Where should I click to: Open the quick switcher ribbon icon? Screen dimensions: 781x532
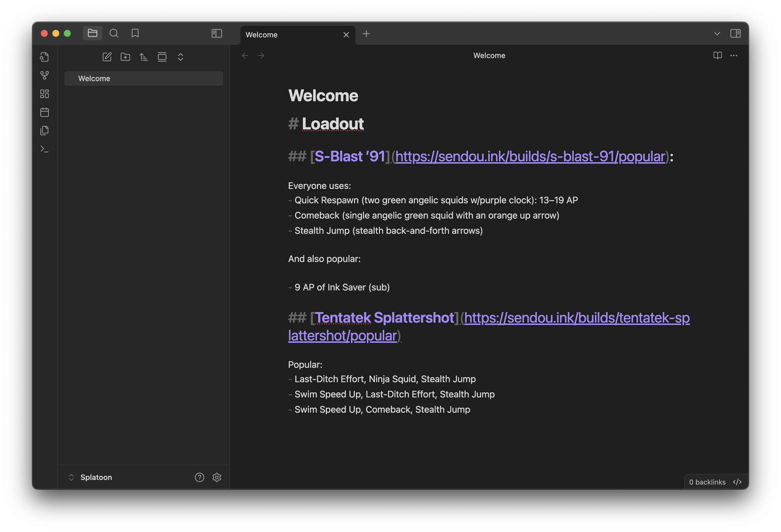[44, 57]
